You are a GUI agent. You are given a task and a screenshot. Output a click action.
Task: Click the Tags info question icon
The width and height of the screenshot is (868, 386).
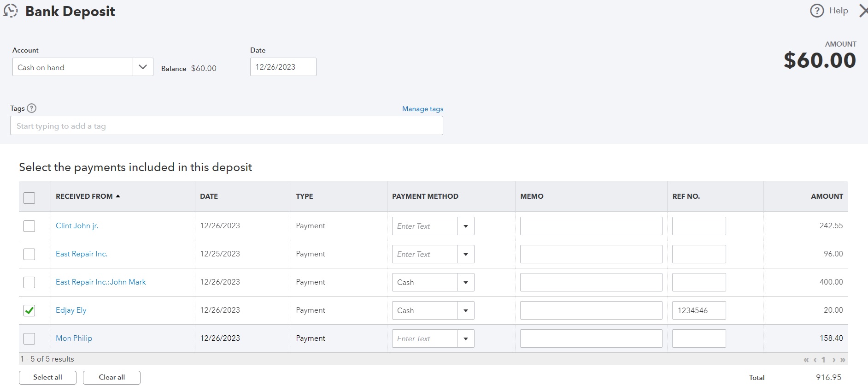click(x=31, y=108)
